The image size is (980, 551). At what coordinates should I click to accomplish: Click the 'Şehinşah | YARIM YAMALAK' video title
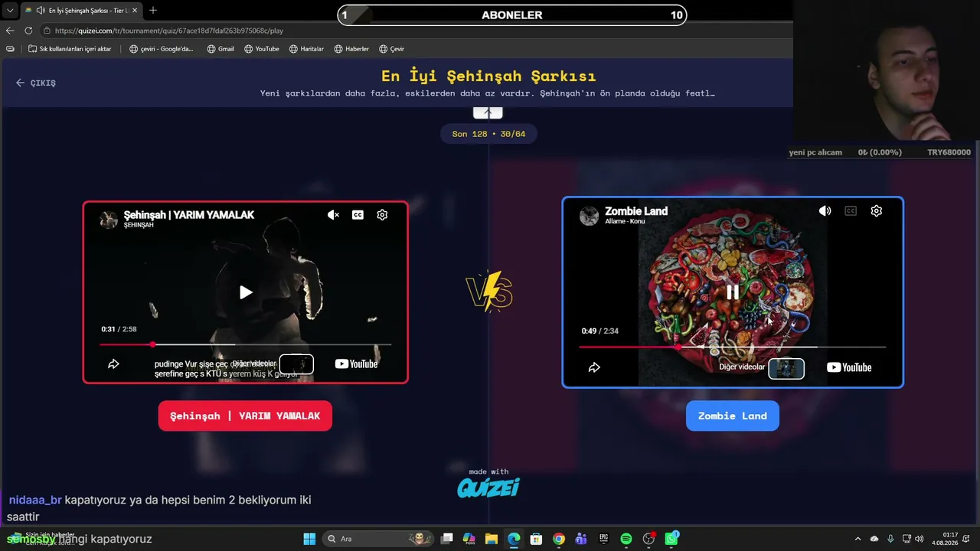coord(189,215)
